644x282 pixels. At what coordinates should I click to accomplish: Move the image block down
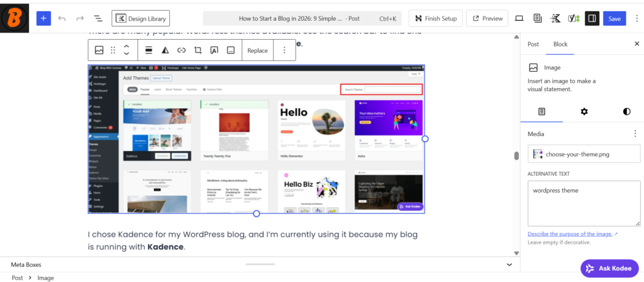click(126, 54)
